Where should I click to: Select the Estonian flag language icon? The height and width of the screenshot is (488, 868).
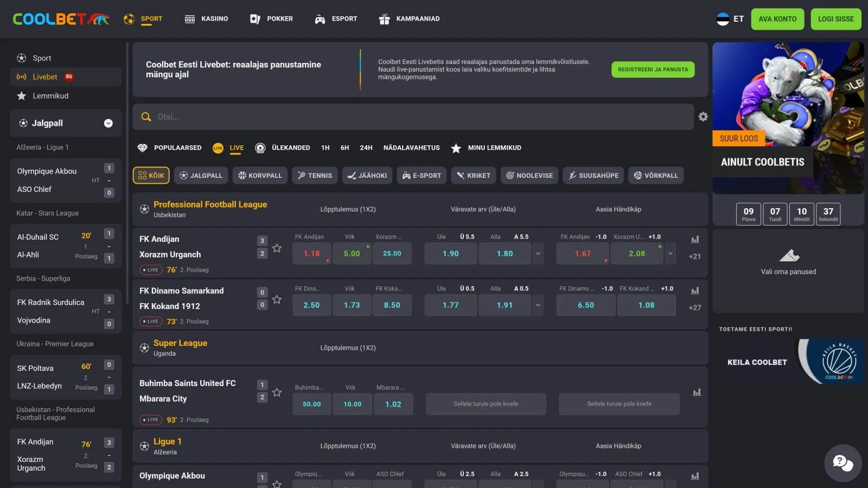tap(723, 19)
